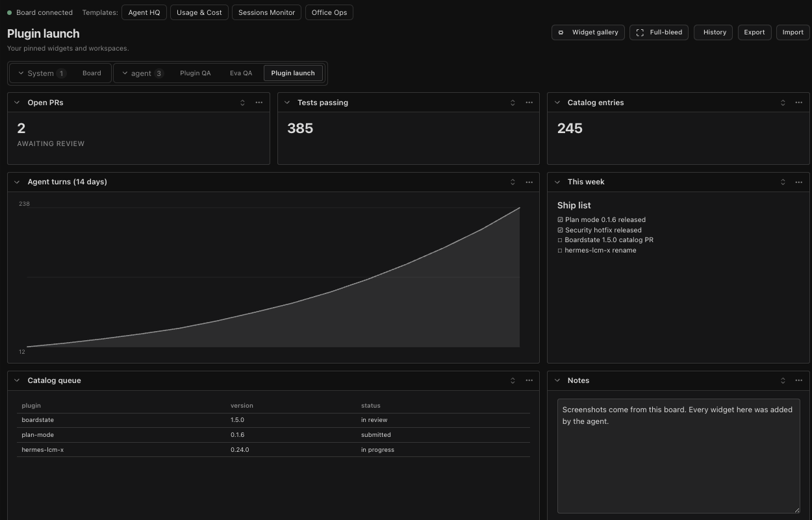This screenshot has height=520, width=812.
Task: Enter Full-bleed view
Action: tap(659, 32)
